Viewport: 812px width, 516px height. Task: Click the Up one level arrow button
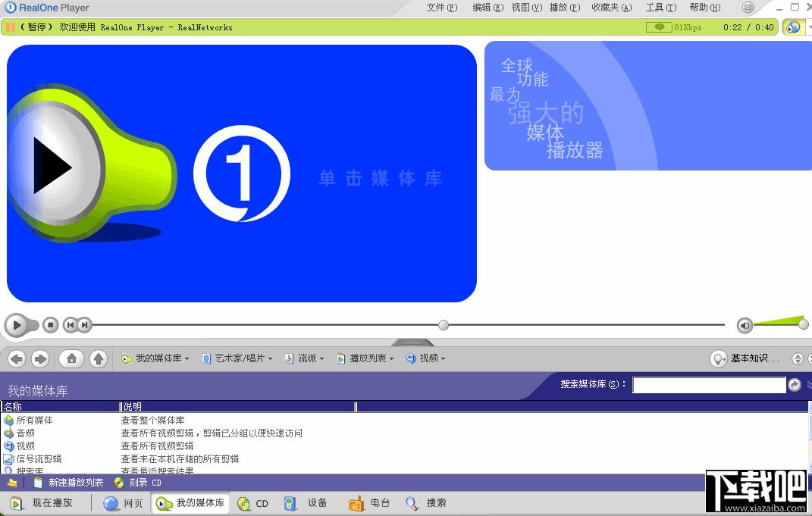coord(99,358)
